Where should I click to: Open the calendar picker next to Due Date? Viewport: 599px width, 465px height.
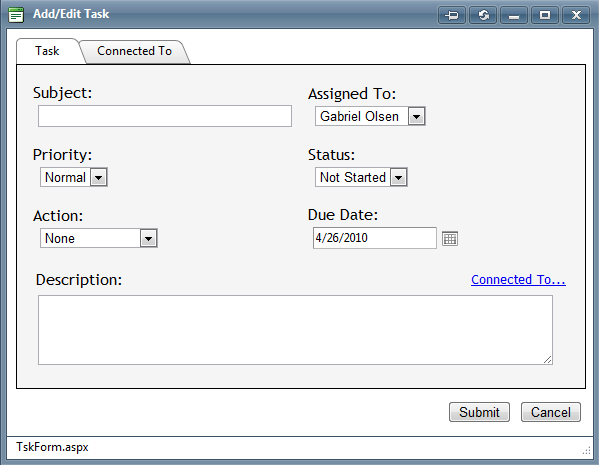pyautogui.click(x=450, y=238)
